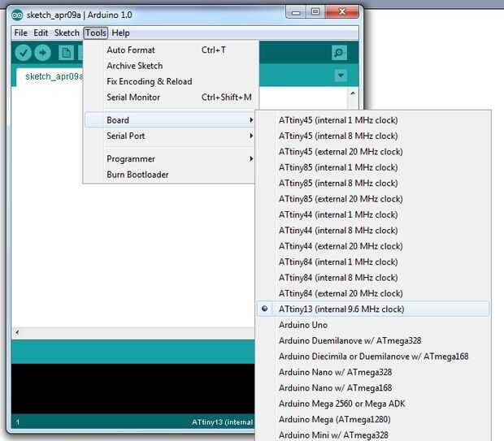The image size is (504, 441).
Task: Choose Arduino Mini w/ ATmega328
Action: click(373, 435)
